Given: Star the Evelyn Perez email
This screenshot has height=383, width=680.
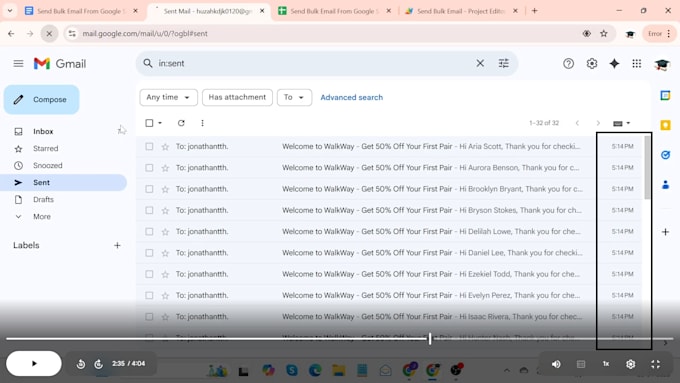Looking at the screenshot, I should coord(165,295).
